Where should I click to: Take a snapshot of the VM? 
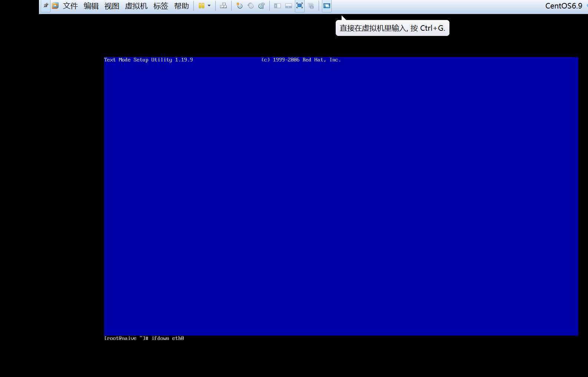(x=239, y=6)
